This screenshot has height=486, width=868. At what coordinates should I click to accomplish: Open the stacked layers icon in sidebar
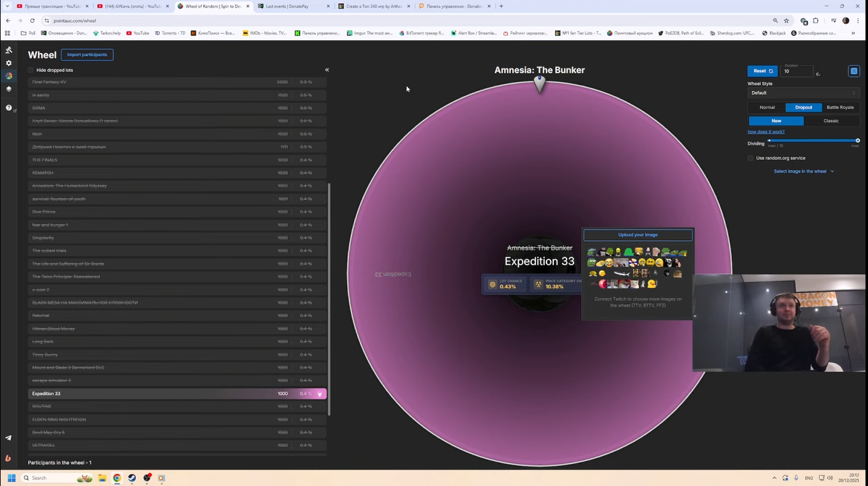[x=9, y=89]
